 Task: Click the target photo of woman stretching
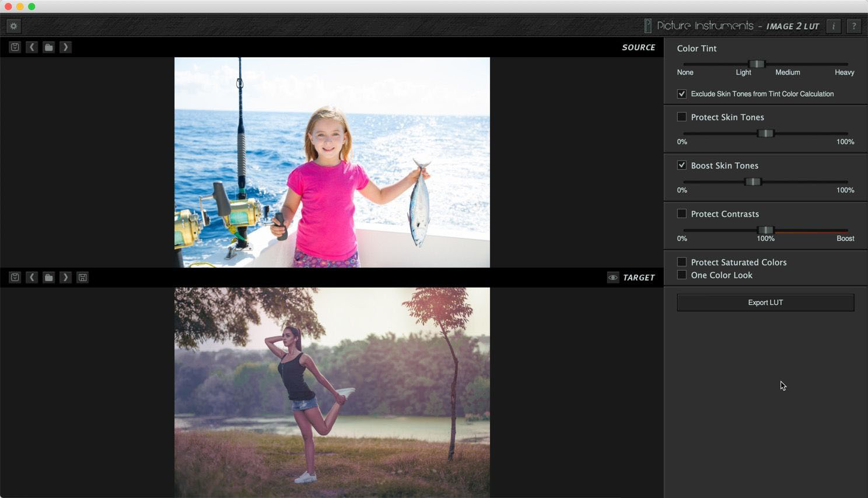pos(332,392)
